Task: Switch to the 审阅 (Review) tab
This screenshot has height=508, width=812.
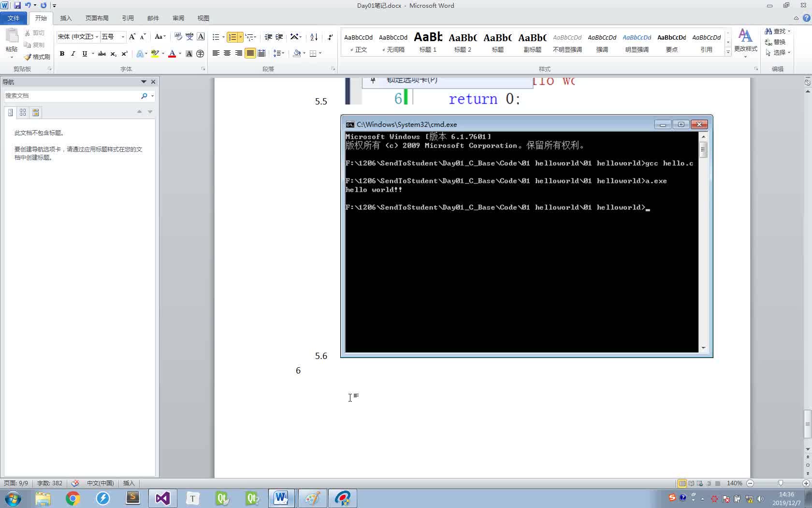Action: coord(178,18)
